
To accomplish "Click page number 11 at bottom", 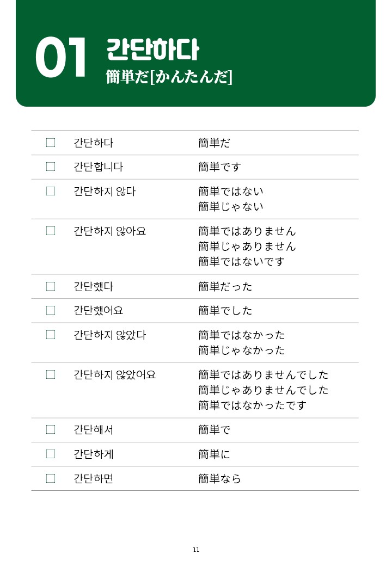I will [196, 550].
